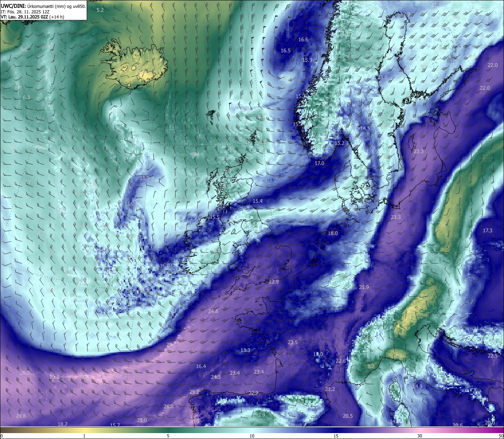Click the 3.9 value label
The height and width of the screenshot is (439, 504).
(261, 415)
